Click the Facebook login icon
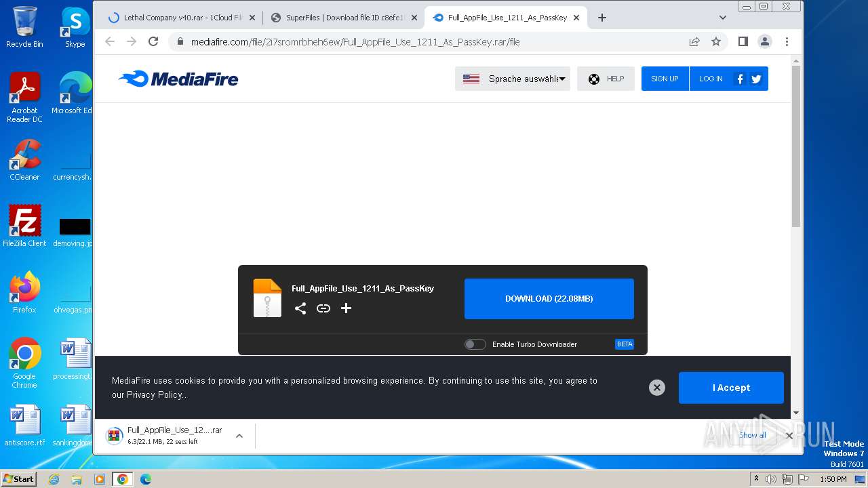Viewport: 868px width, 488px height. coord(740,79)
